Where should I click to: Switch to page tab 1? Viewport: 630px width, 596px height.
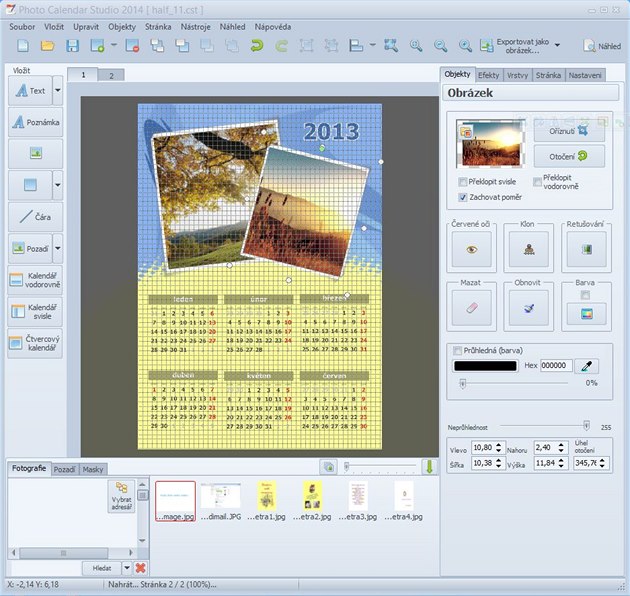coord(83,75)
